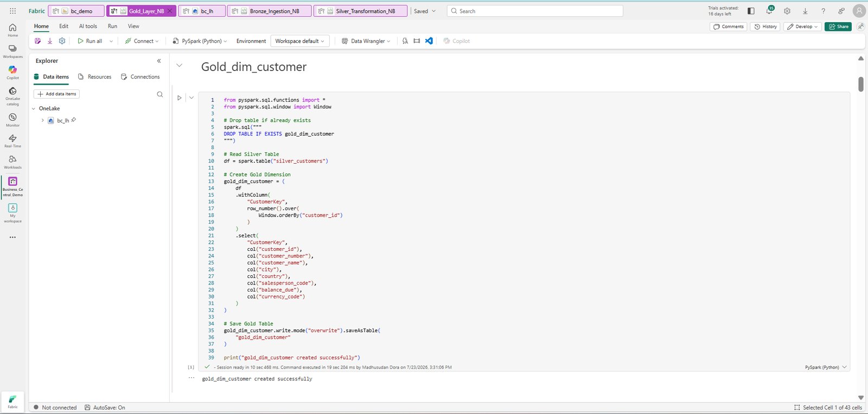The height and width of the screenshot is (414, 868).
Task: Open cell language PySpark dropdown at cell bottom
Action: click(826, 367)
